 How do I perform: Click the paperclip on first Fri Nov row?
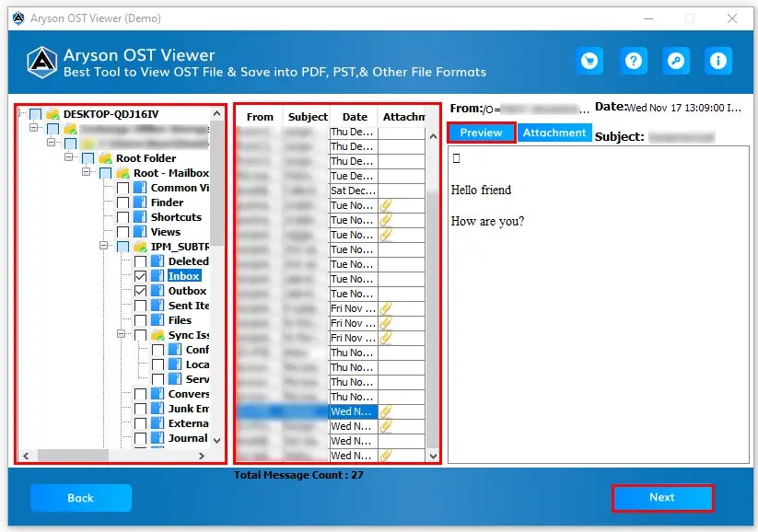point(385,308)
